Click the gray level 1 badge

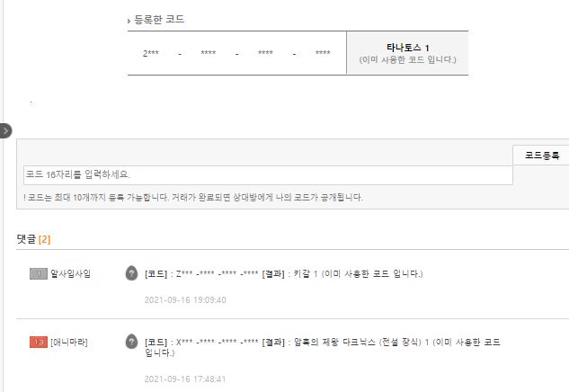click(38, 273)
